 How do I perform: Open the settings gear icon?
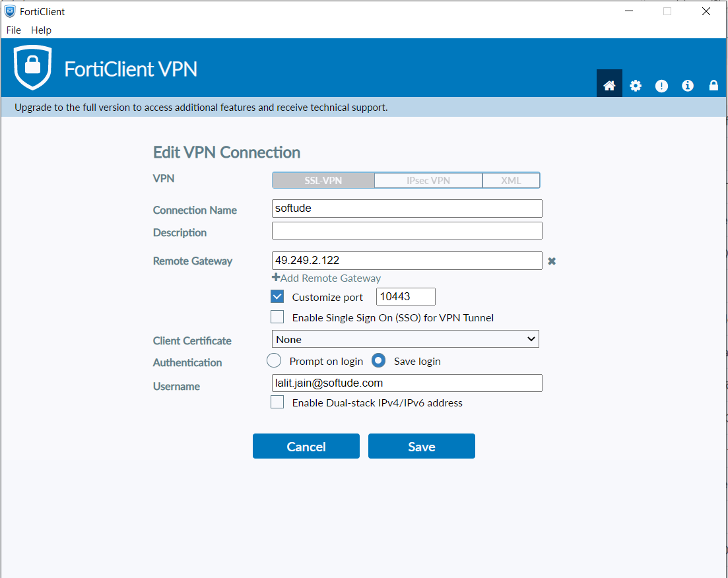[636, 86]
